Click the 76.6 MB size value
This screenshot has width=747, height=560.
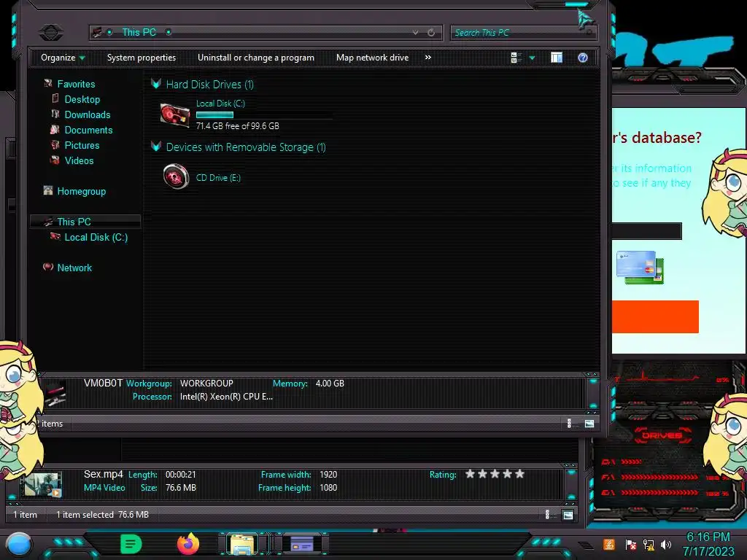(181, 488)
